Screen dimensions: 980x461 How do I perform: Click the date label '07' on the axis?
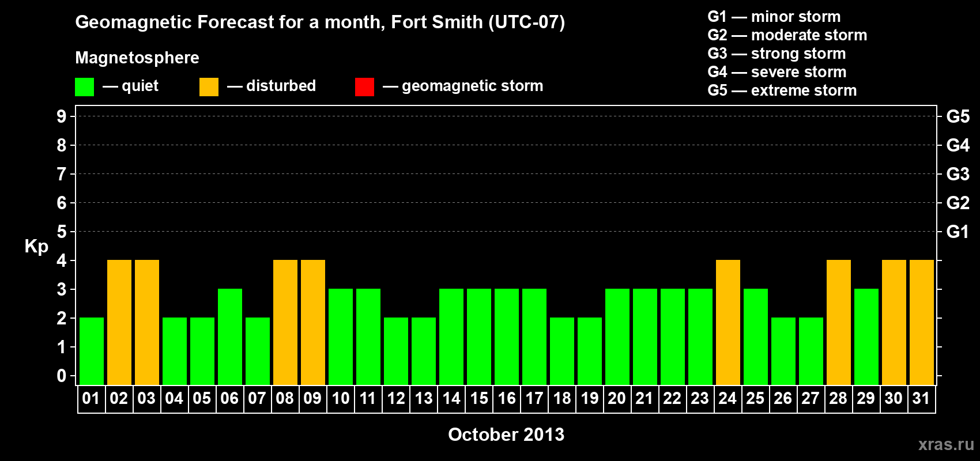click(x=257, y=399)
